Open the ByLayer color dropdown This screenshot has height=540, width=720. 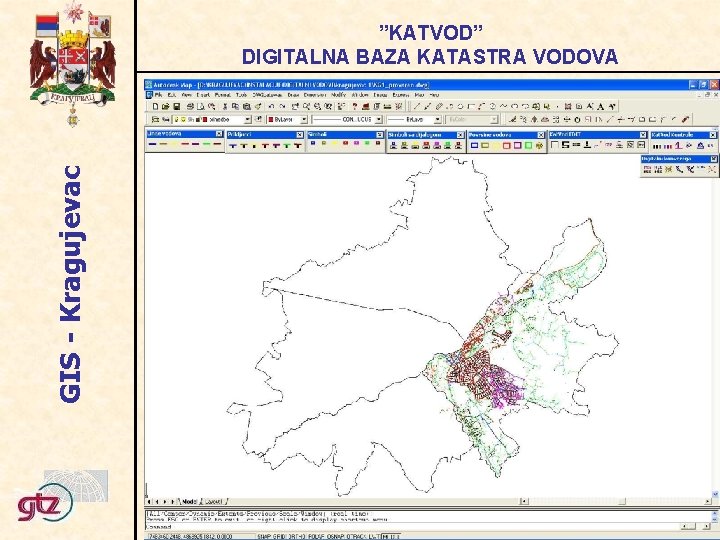pos(304,119)
